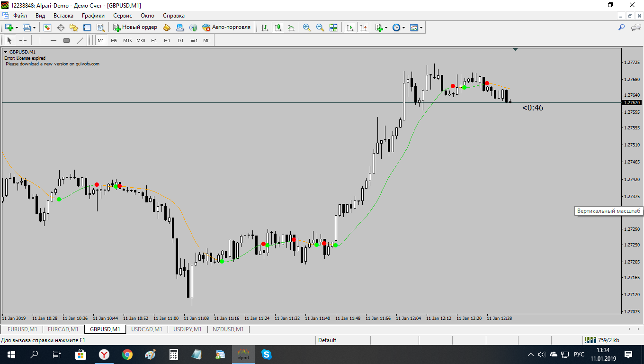The image size is (644, 364).
Task: Launch MetaEditor via the yellow book icon
Action: click(167, 27)
